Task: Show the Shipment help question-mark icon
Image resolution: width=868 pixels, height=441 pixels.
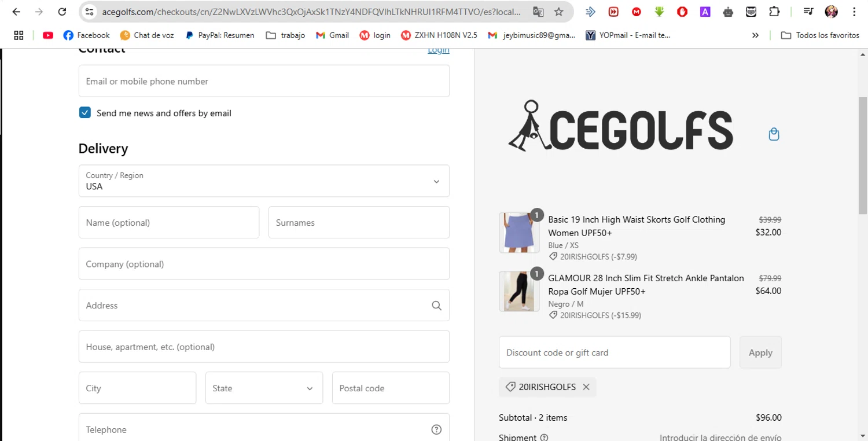Action: [544, 438]
